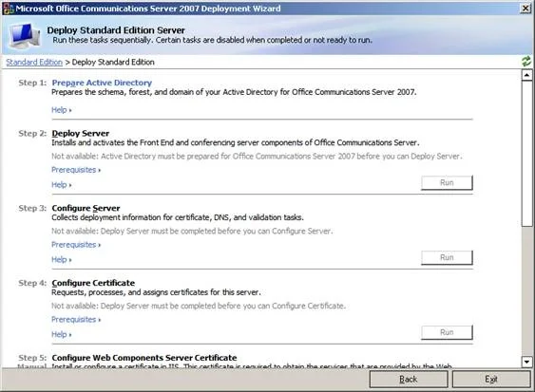Click Run button for Configure Server

(447, 258)
